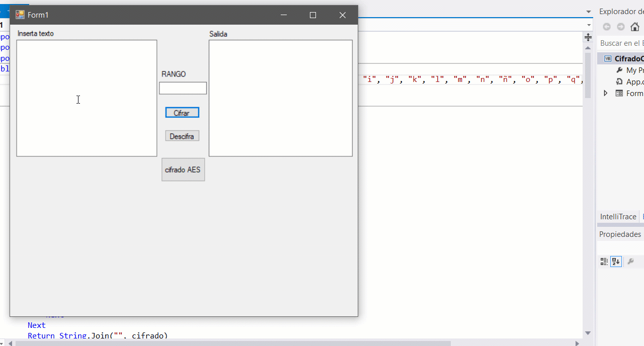Open the document tab list dropdown arrow
Image resolution: width=644 pixels, height=346 pixels.
click(589, 12)
